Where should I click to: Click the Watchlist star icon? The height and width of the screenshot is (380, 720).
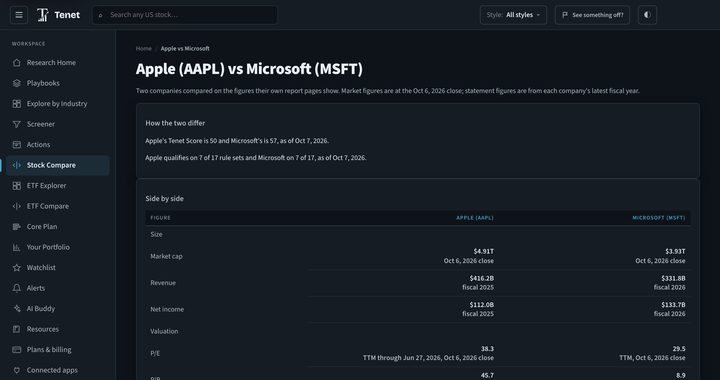17,268
